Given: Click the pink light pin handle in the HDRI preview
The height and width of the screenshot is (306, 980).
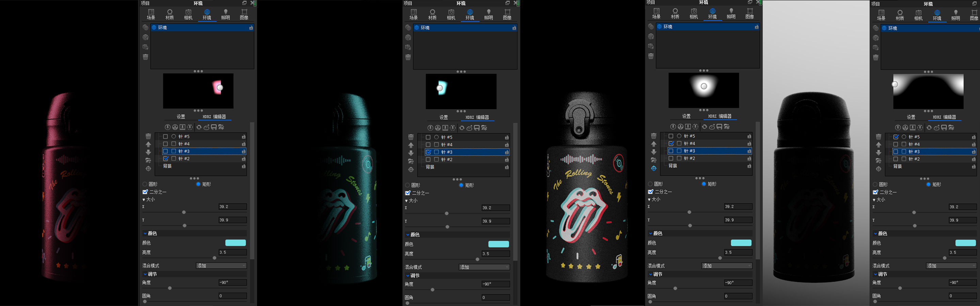Looking at the screenshot, I should point(220,88).
